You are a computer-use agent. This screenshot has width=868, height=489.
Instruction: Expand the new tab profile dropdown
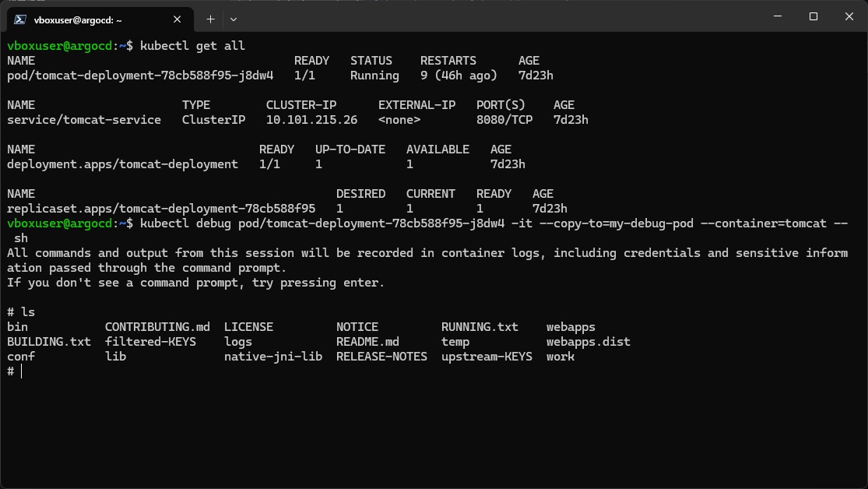click(234, 19)
